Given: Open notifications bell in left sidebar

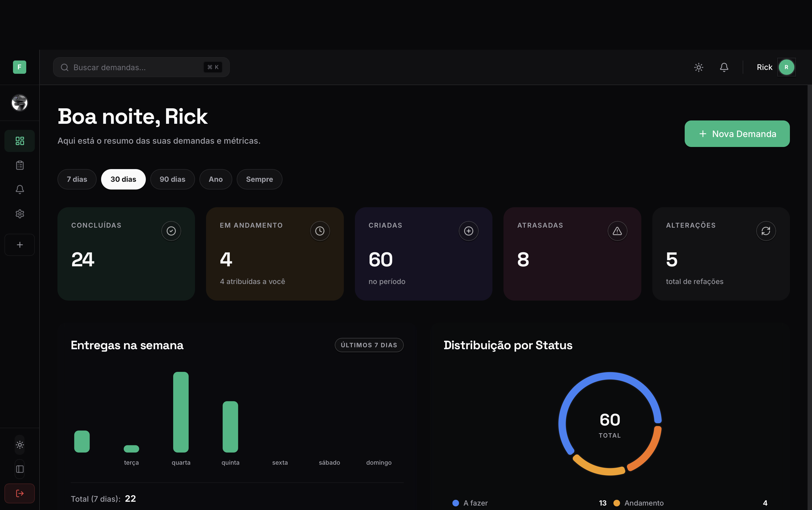Looking at the screenshot, I should click(20, 190).
